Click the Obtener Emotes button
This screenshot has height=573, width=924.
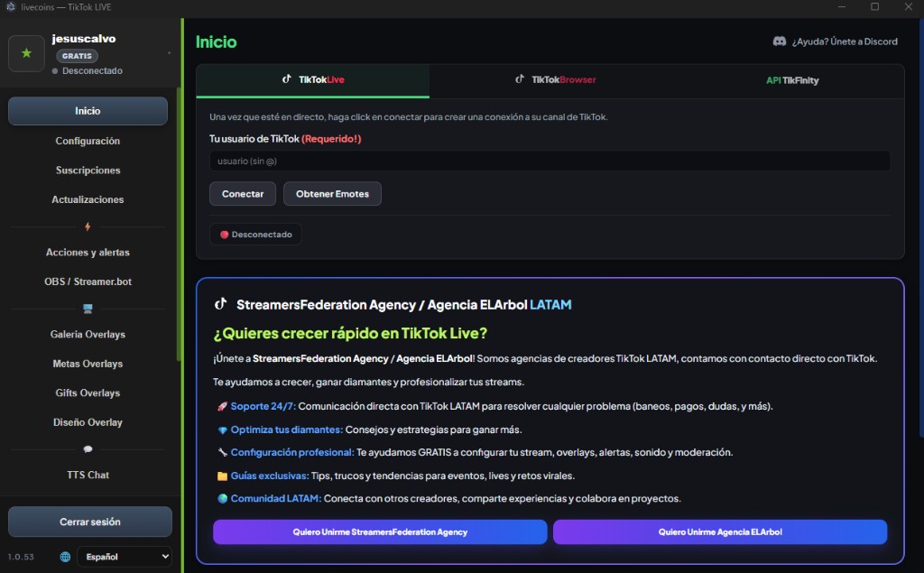(332, 194)
